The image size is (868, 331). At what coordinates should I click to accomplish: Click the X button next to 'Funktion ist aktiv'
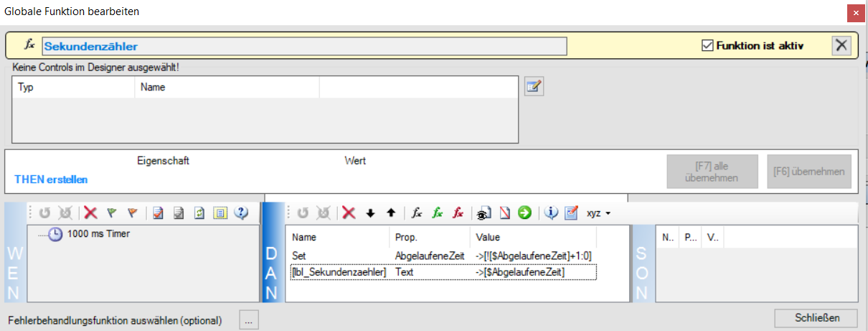tap(841, 46)
